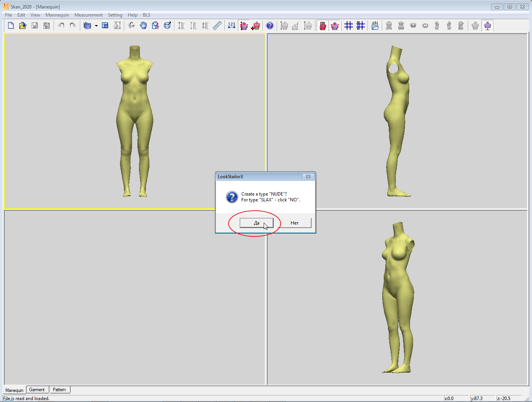
Task: Click the "Нет" button in dialog
Action: pyautogui.click(x=295, y=223)
